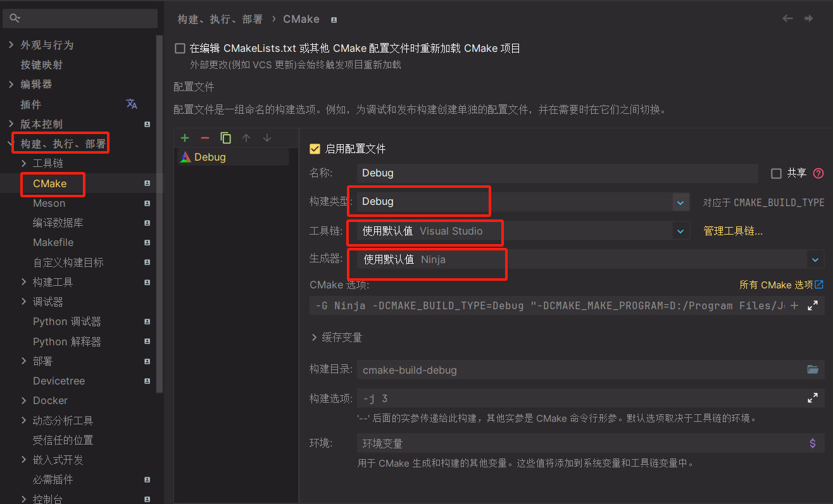Expand the CMake options field editor
This screenshot has width=833, height=504.
[813, 305]
